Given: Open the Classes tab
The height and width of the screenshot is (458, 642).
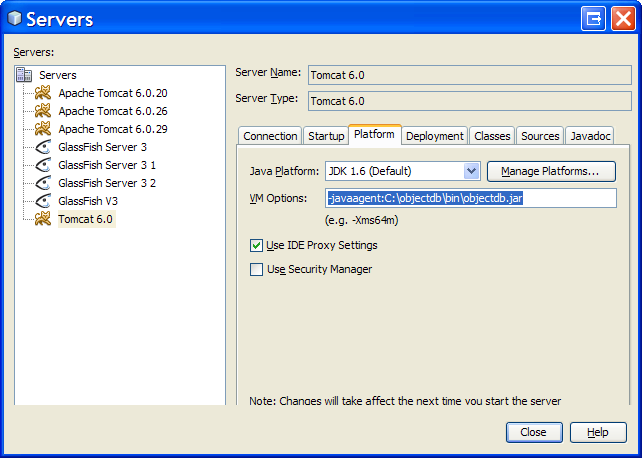Looking at the screenshot, I should pyautogui.click(x=492, y=136).
